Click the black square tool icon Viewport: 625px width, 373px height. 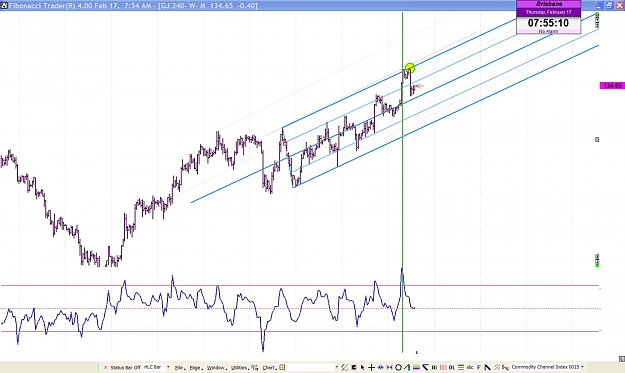354,367
